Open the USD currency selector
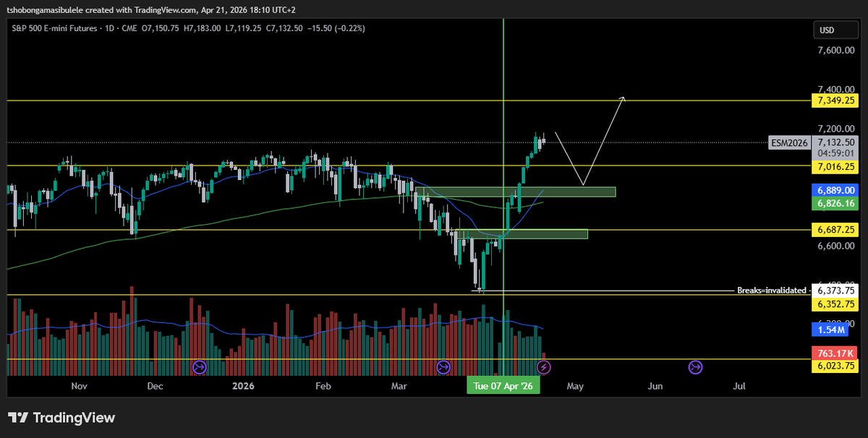This screenshot has height=438, width=868. 835,30
